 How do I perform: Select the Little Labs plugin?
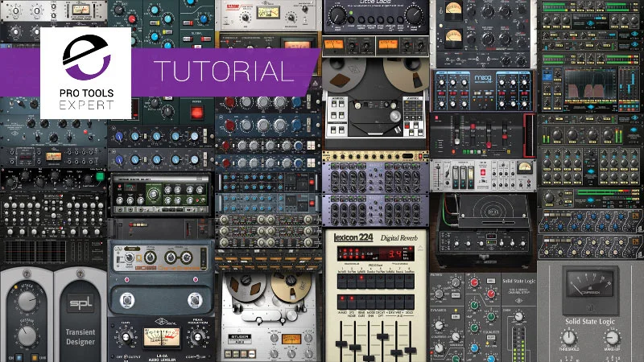[376, 16]
